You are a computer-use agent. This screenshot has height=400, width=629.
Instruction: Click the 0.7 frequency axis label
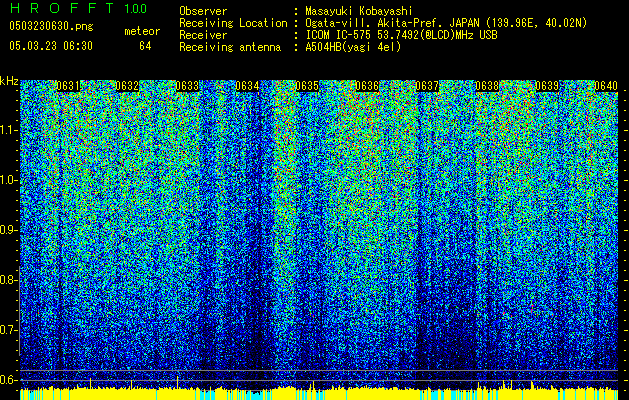pyautogui.click(x=8, y=330)
